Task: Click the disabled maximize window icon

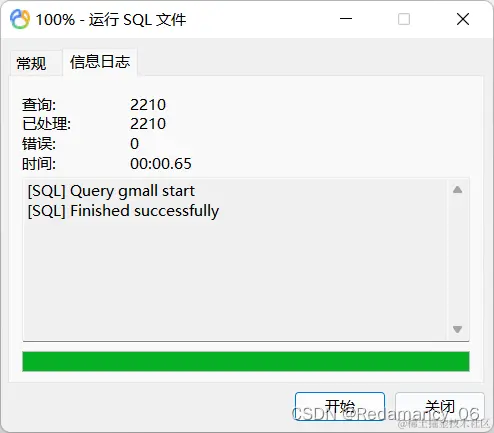Action: click(404, 19)
